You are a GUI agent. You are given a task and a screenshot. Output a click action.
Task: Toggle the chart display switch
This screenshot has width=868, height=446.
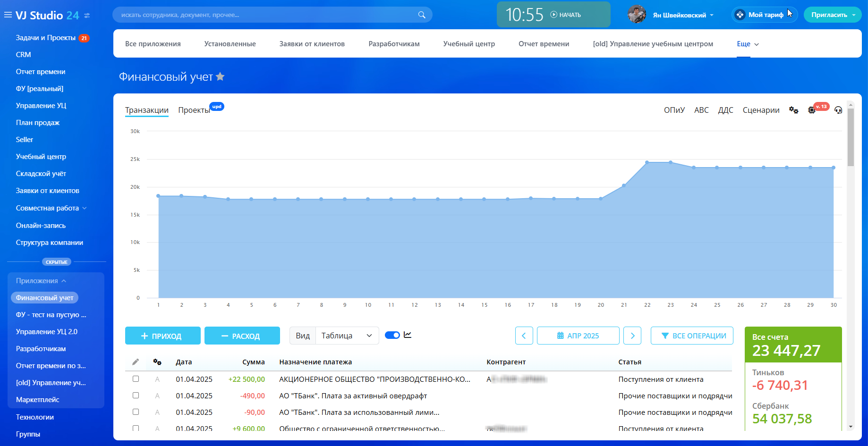pos(392,335)
